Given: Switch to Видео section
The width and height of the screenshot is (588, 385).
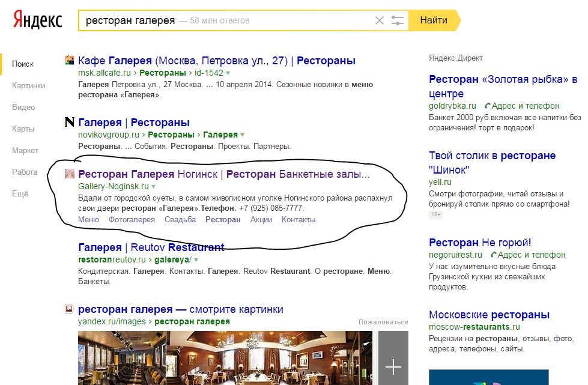Looking at the screenshot, I should click(x=23, y=108).
